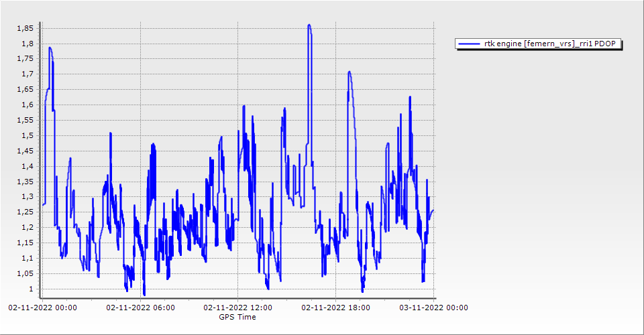Select the 02-11-2022 12:00 time axis label

pos(237,308)
